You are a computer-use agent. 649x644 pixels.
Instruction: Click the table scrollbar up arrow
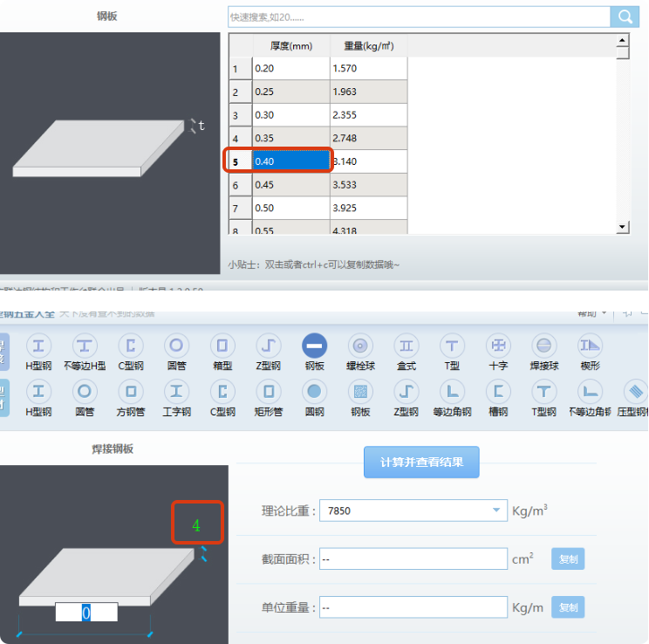pyautogui.click(x=622, y=40)
